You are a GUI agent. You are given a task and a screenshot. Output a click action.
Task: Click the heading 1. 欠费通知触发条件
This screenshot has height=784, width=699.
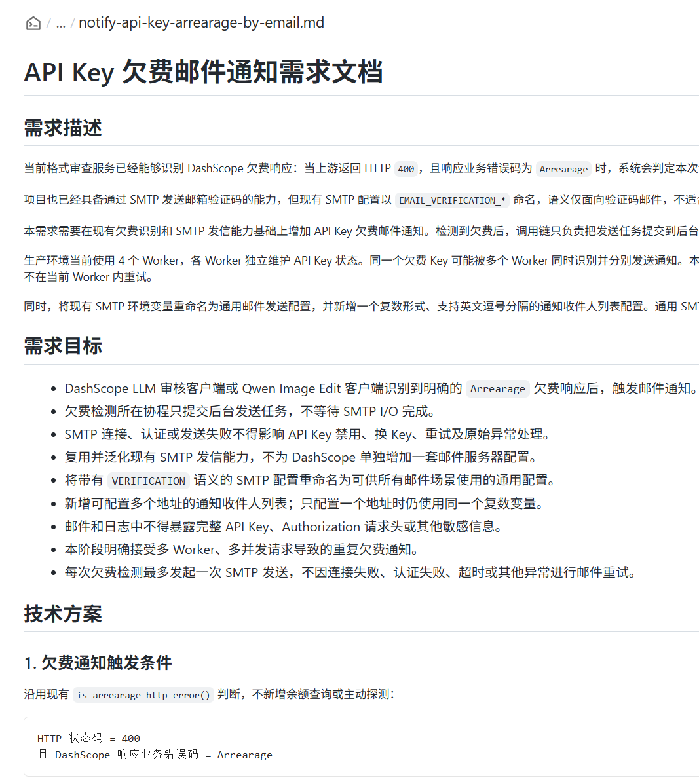point(98,662)
